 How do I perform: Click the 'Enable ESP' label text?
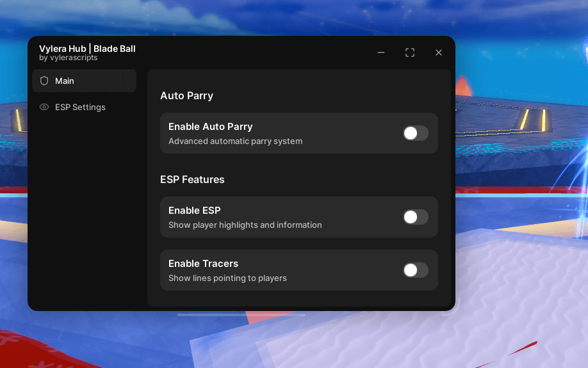[194, 211]
